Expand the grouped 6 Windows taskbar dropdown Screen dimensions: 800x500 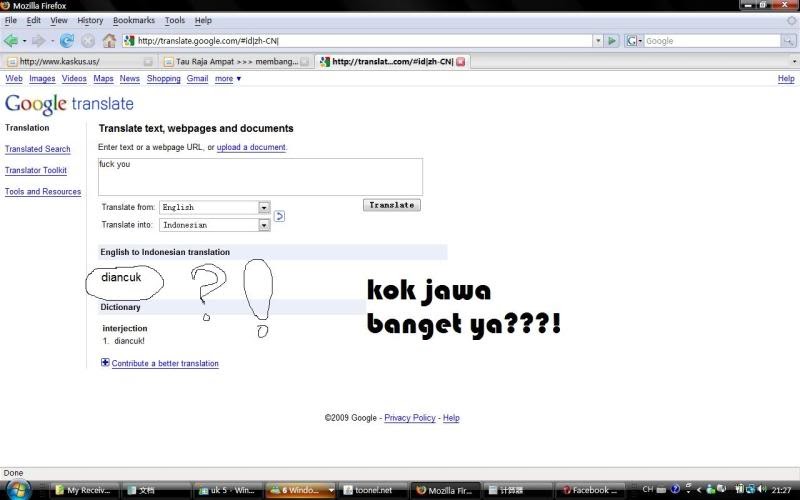coord(331,490)
